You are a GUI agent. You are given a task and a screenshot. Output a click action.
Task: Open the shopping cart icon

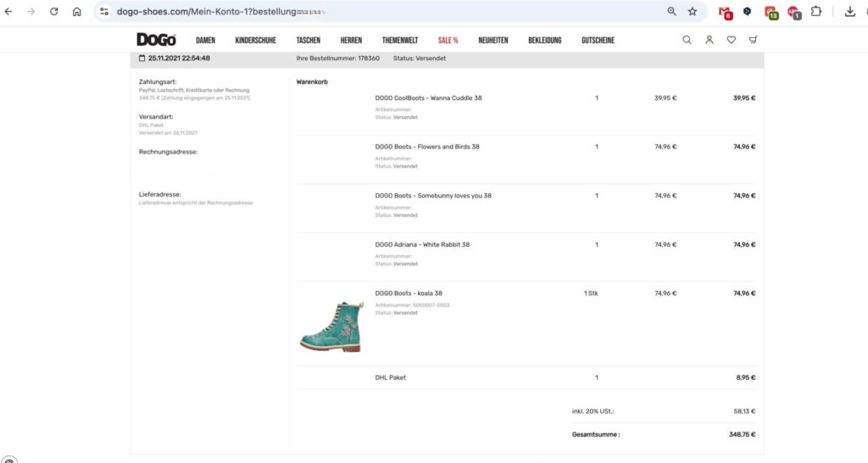coord(753,40)
